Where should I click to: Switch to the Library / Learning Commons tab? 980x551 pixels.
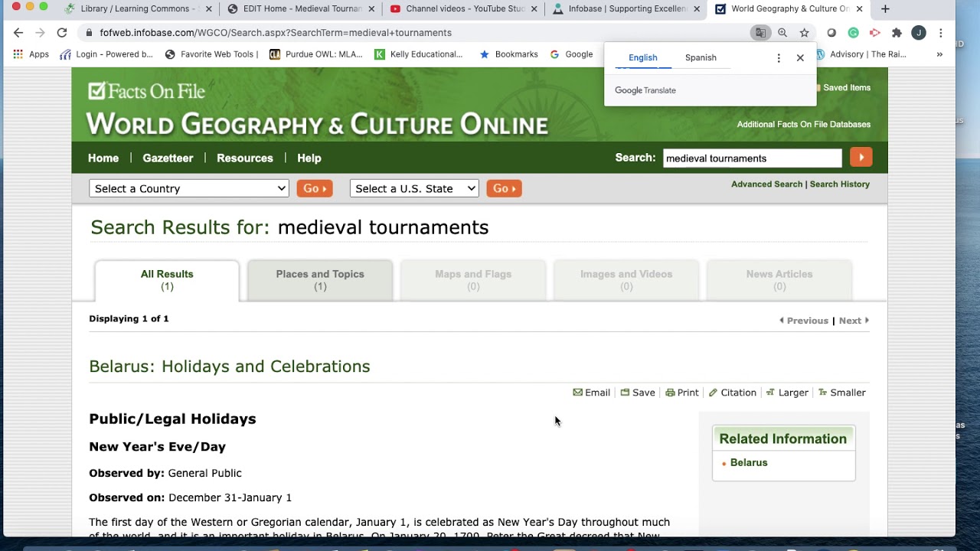(x=138, y=9)
